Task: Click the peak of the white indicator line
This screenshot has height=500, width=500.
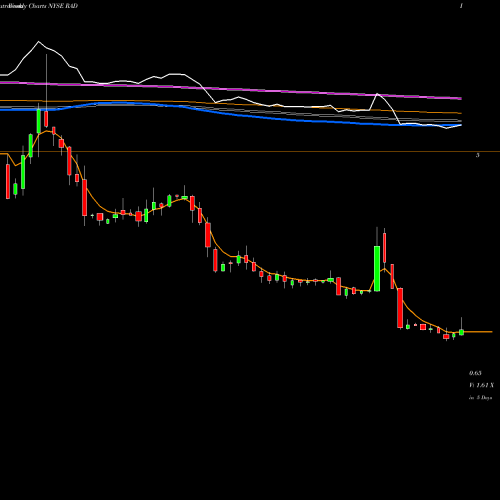Action: (x=38, y=42)
